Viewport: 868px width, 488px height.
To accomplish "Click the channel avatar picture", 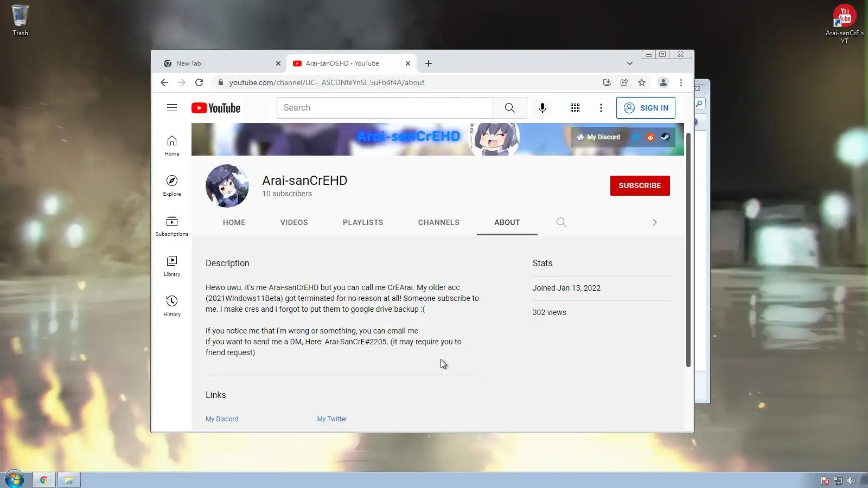I will (x=227, y=186).
